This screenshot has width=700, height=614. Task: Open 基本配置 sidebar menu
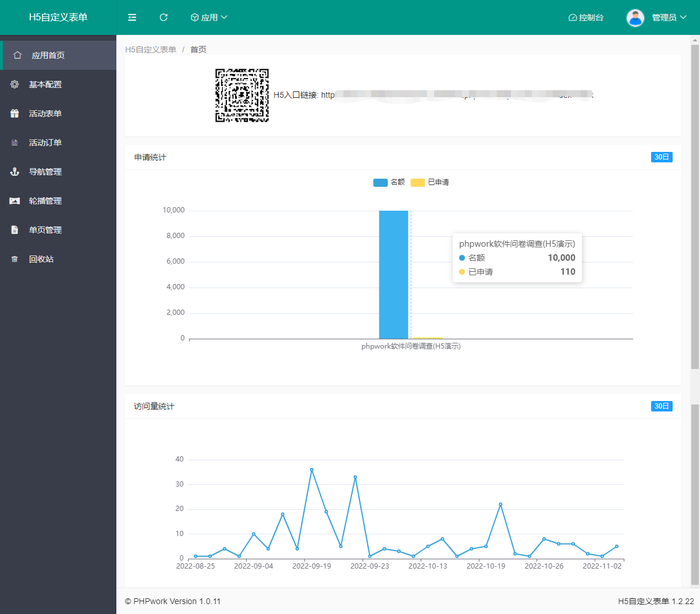coord(58,84)
